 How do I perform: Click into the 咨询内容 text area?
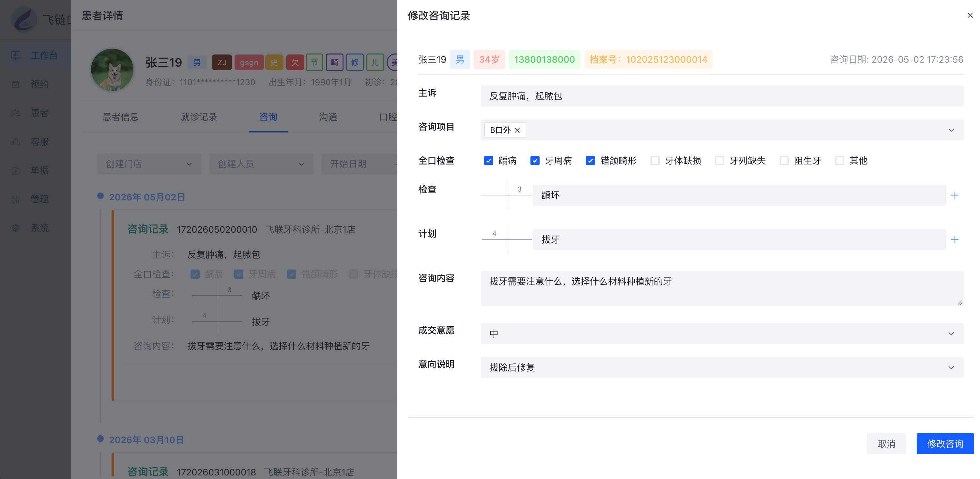[722, 288]
